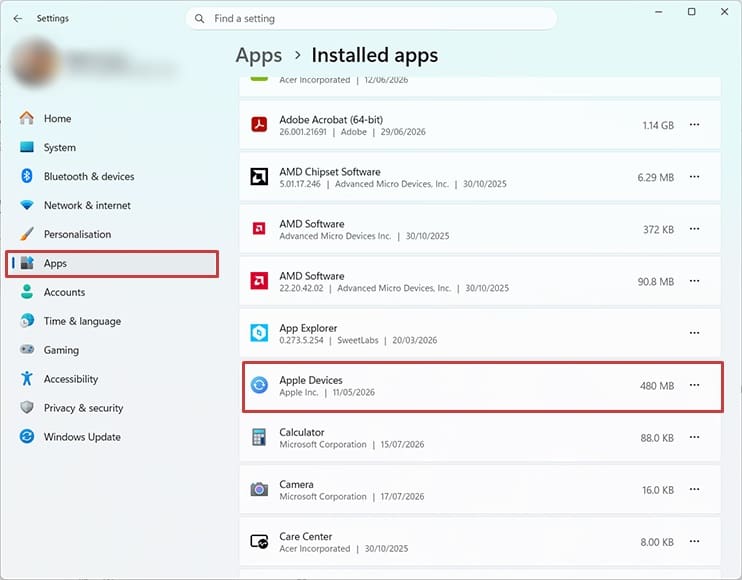Select the Apple Devices app name
The width and height of the screenshot is (742, 580).
[311, 380]
